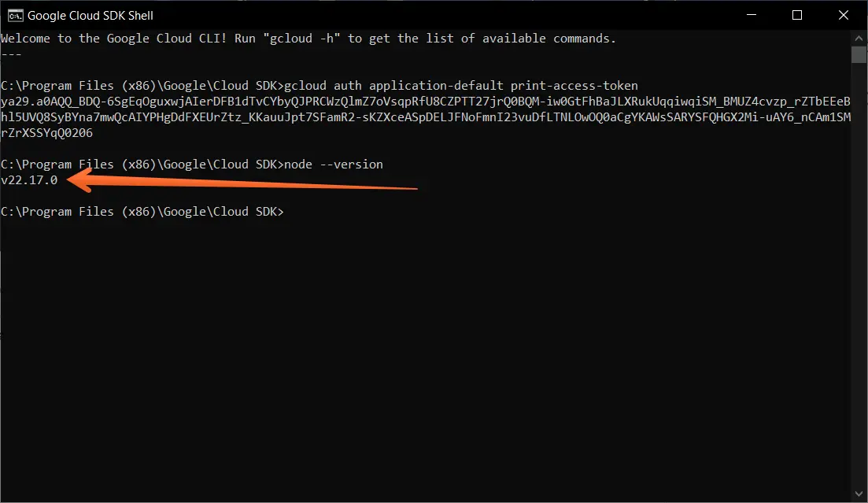
Task: Click the empty scrollbar track area
Action: [859, 276]
